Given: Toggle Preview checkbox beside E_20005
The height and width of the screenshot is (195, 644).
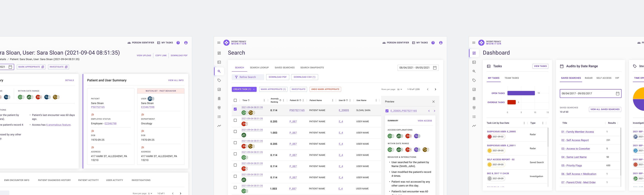Looking at the screenshot, I should 387,111.
